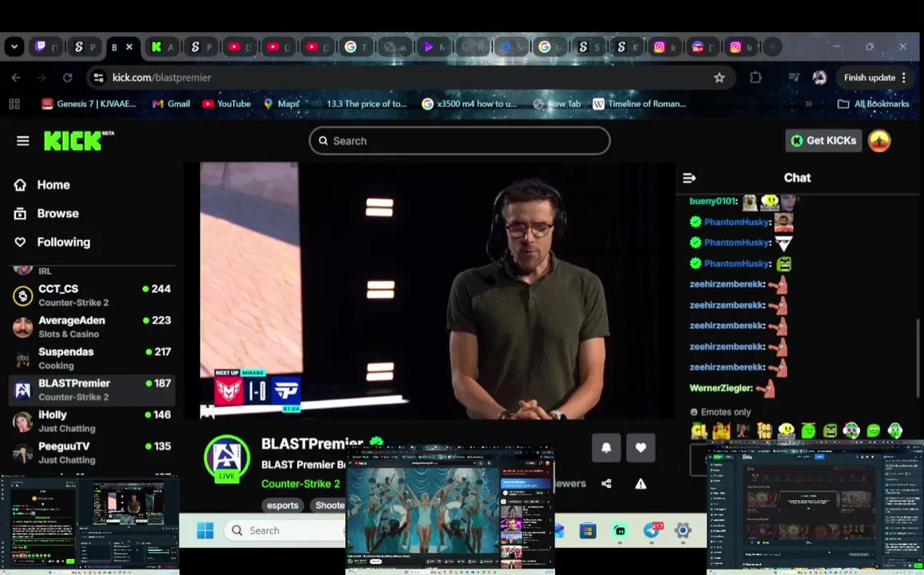The width and height of the screenshot is (924, 575).
Task: Share the BLASTPremier stream
Action: click(606, 484)
